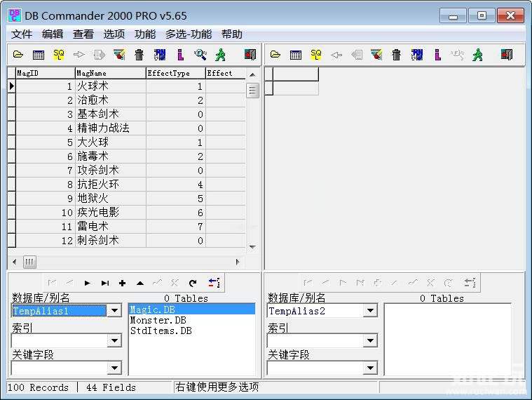Open the 多选-功能 menu

[189, 34]
